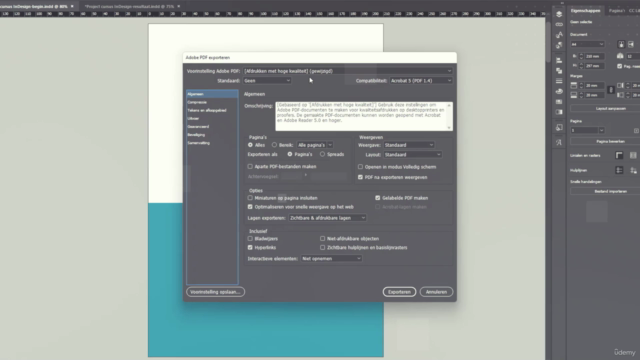Open the A4 page size dropdown in Properties
This screenshot has width=640, height=360.
click(587, 44)
